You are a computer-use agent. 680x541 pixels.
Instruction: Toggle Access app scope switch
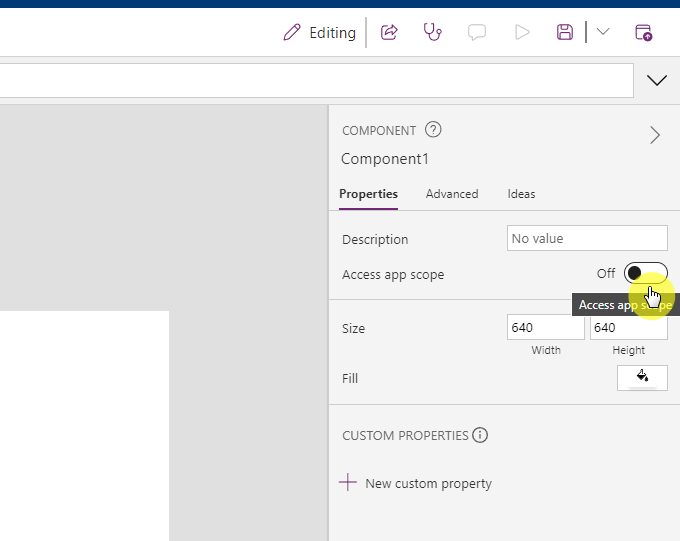click(646, 273)
